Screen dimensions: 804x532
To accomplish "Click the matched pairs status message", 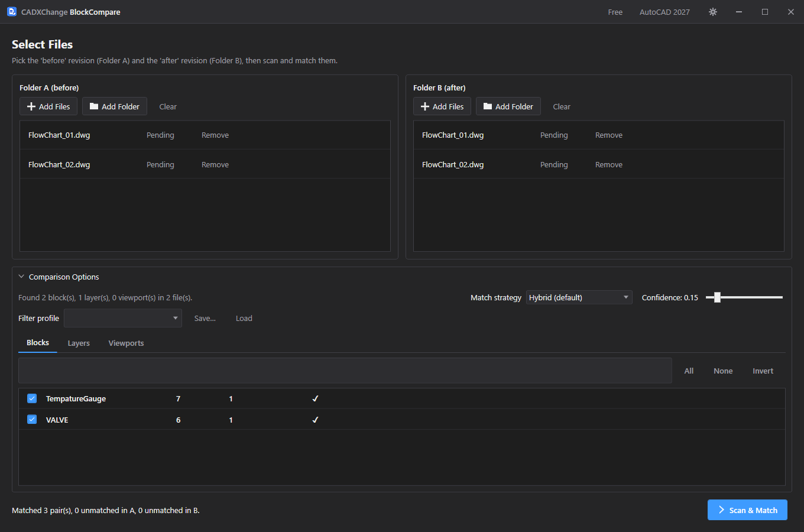I will 106,510.
